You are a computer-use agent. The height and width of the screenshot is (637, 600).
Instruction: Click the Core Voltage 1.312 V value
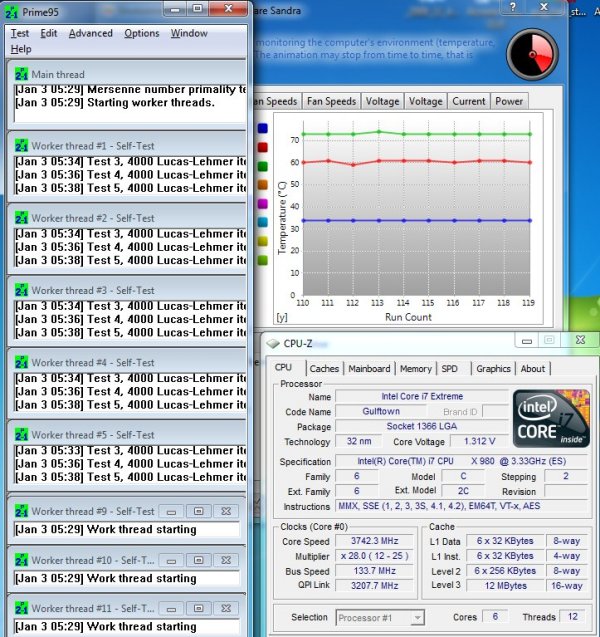(479, 441)
